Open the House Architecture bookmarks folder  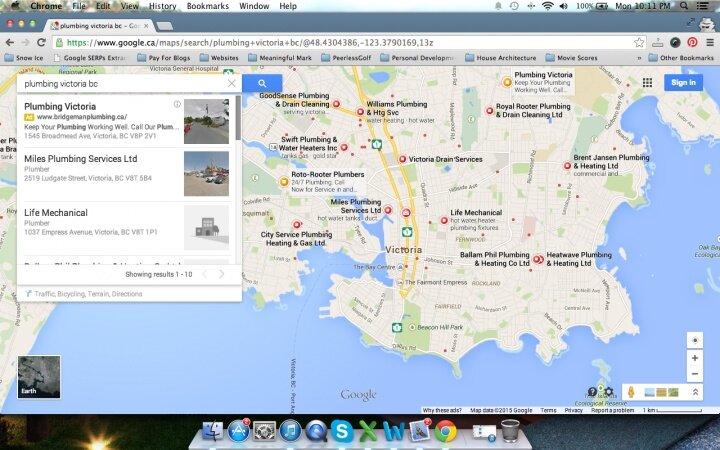(x=501, y=58)
